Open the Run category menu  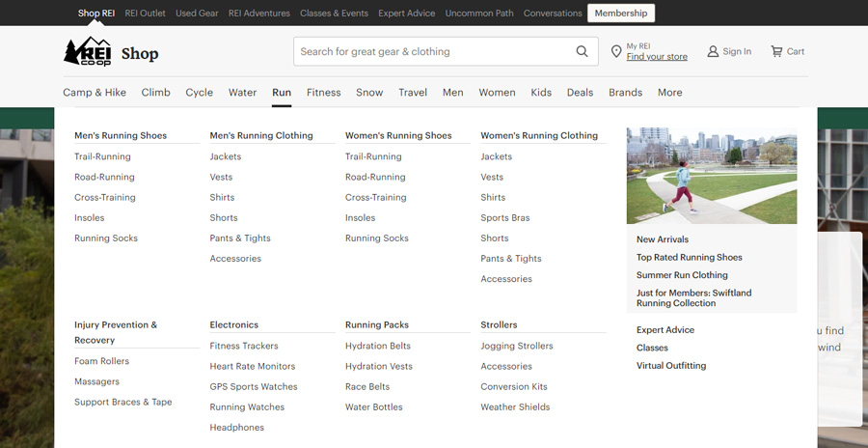tap(282, 93)
